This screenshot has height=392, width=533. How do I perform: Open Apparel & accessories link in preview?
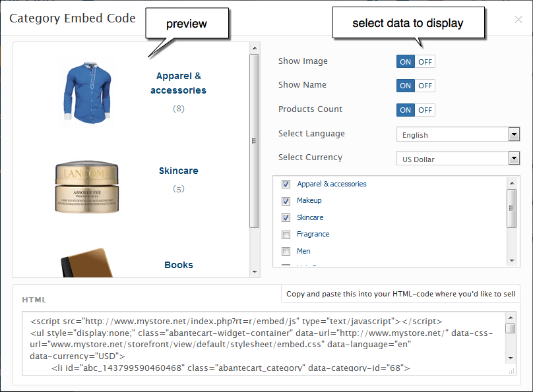click(179, 83)
